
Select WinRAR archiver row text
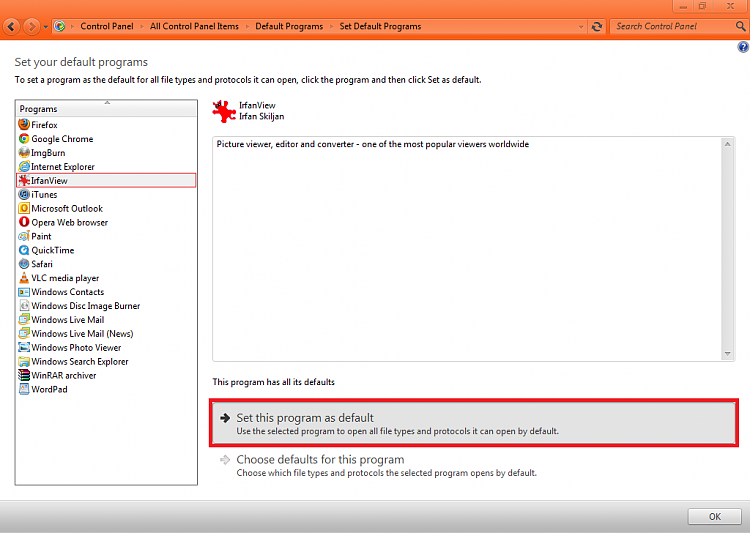[64, 375]
